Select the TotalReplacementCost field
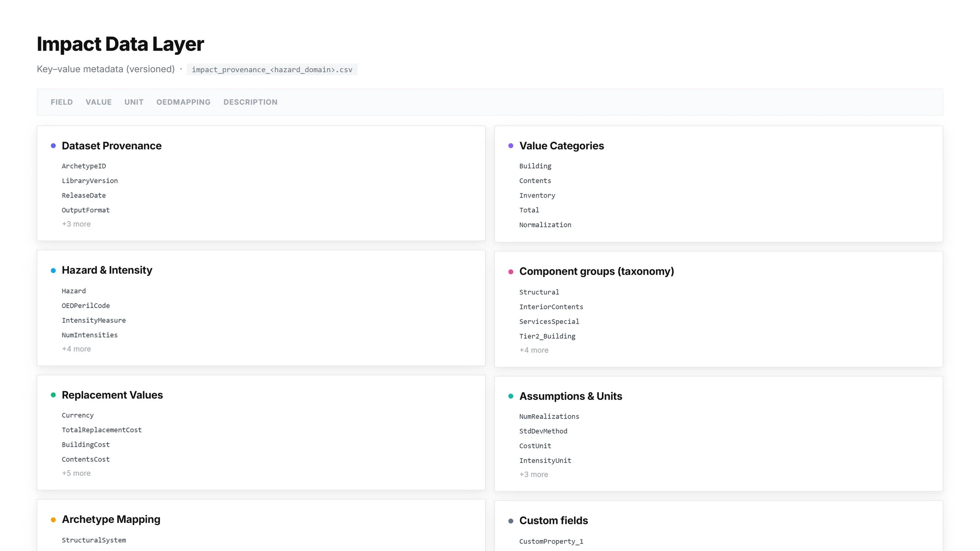980x551 pixels. [102, 430]
